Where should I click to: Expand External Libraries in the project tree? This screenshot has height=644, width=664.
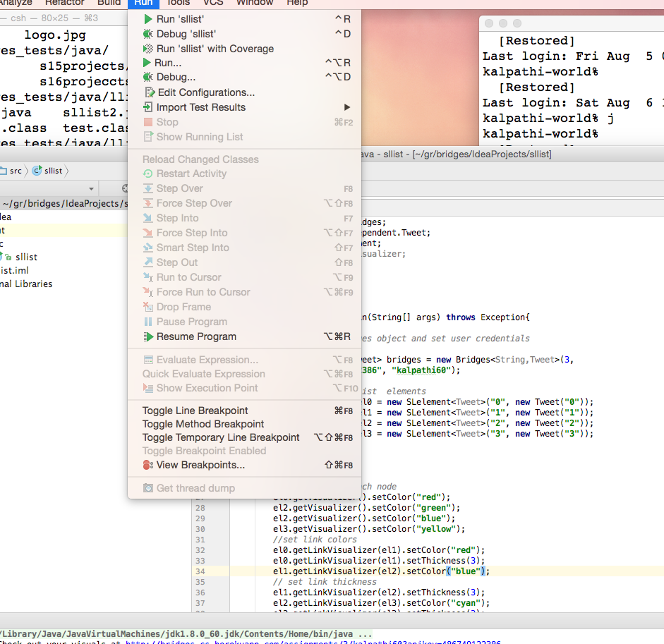pyautogui.click(x=26, y=284)
